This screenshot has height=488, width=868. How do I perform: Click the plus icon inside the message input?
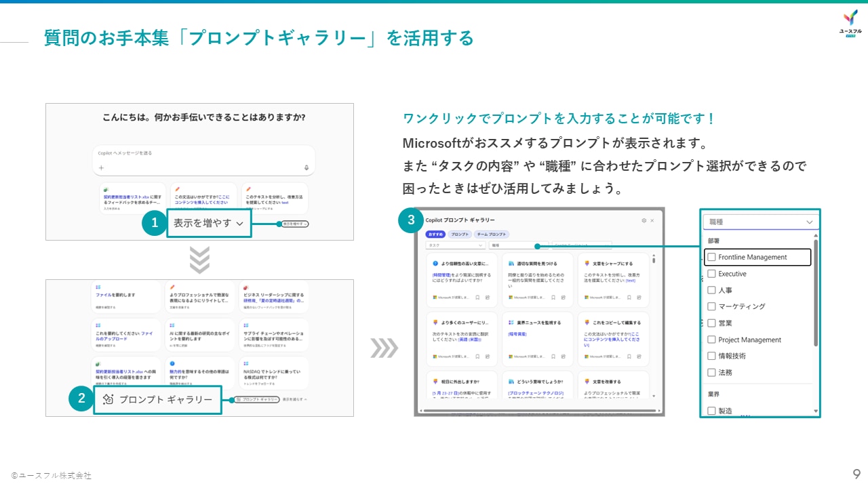pyautogui.click(x=101, y=167)
